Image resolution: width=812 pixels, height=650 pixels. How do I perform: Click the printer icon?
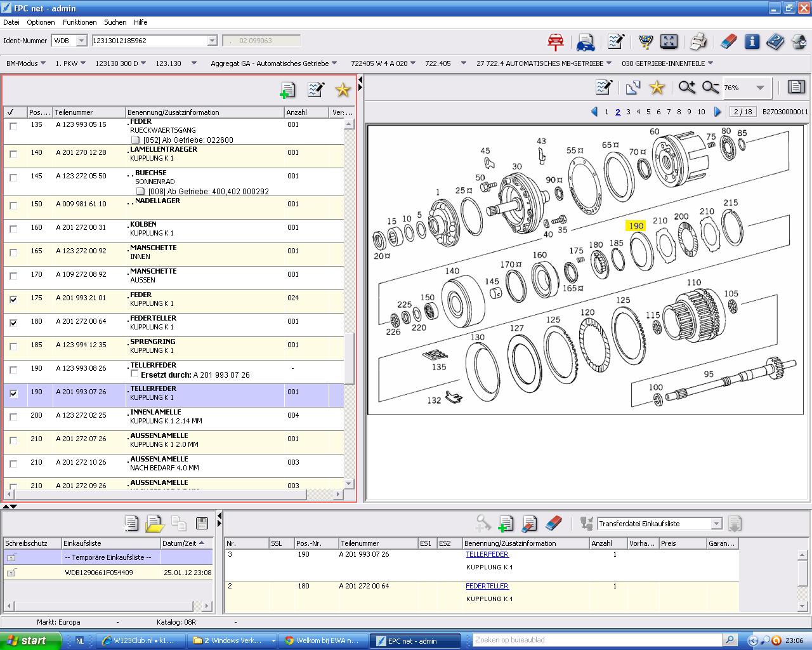698,42
